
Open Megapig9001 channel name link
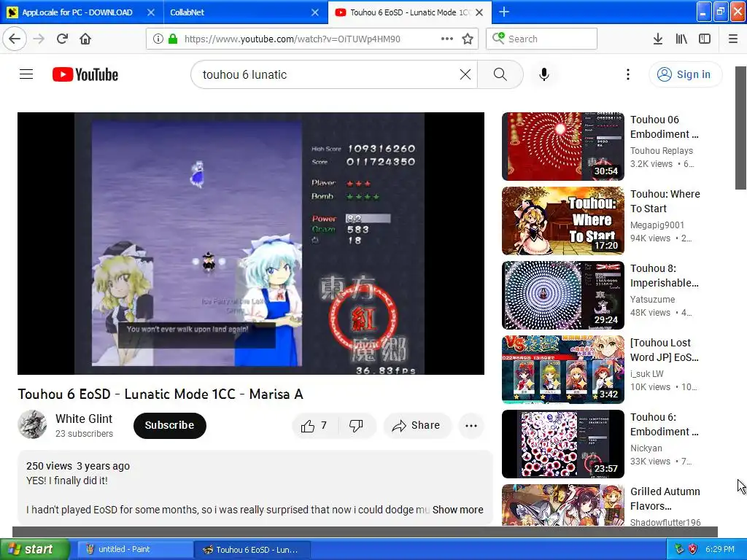(x=657, y=225)
